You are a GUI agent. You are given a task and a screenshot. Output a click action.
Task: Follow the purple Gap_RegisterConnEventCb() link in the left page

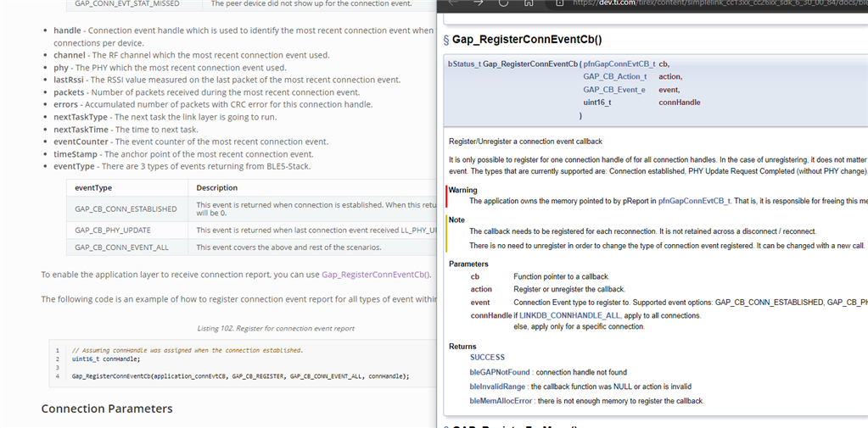[376, 275]
